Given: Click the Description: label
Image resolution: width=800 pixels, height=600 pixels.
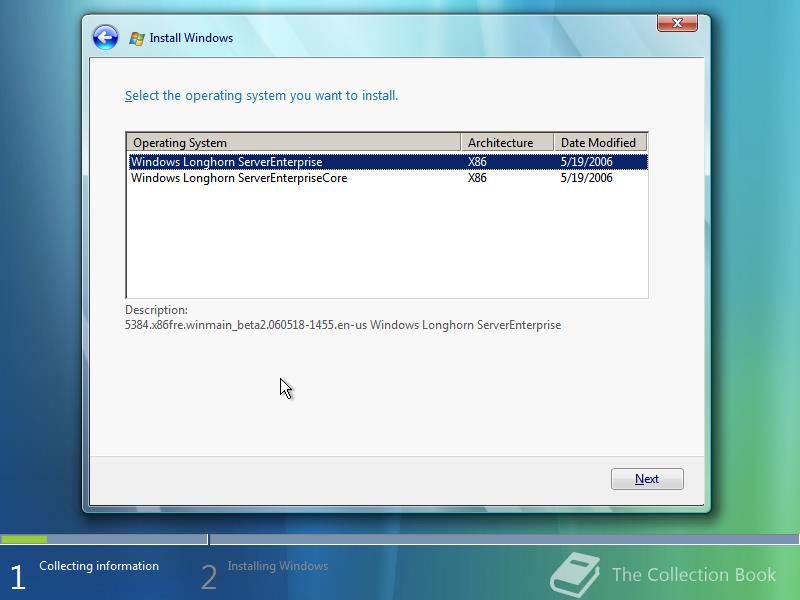Looking at the screenshot, I should (x=156, y=310).
